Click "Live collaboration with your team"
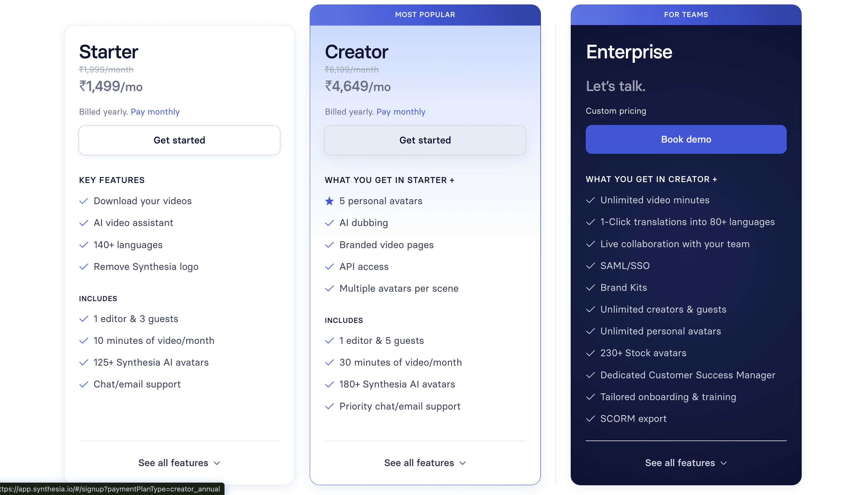Viewport: 868px width, 495px height. (675, 244)
